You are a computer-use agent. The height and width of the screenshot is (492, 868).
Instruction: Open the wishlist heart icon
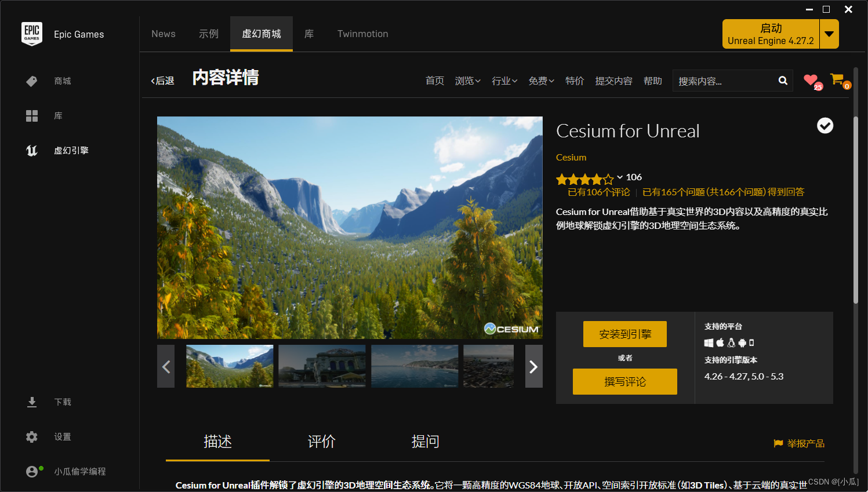pos(811,80)
